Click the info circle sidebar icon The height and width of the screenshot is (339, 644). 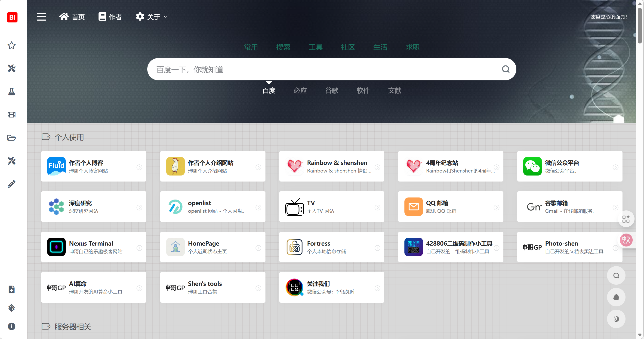point(12,326)
